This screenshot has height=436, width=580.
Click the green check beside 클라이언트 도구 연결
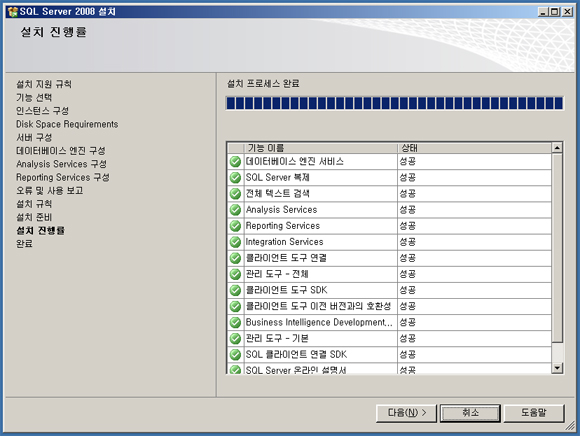coord(235,258)
